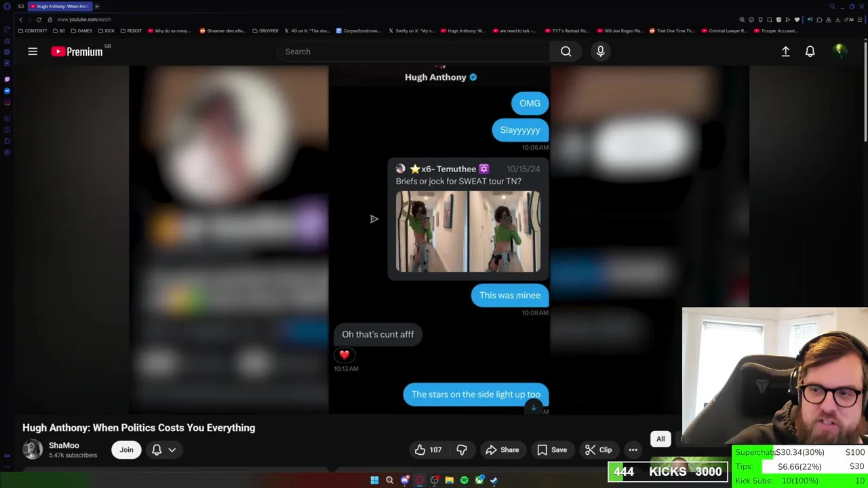Expand the subscription options chevron
Image resolution: width=868 pixels, height=488 pixels.
(172, 450)
